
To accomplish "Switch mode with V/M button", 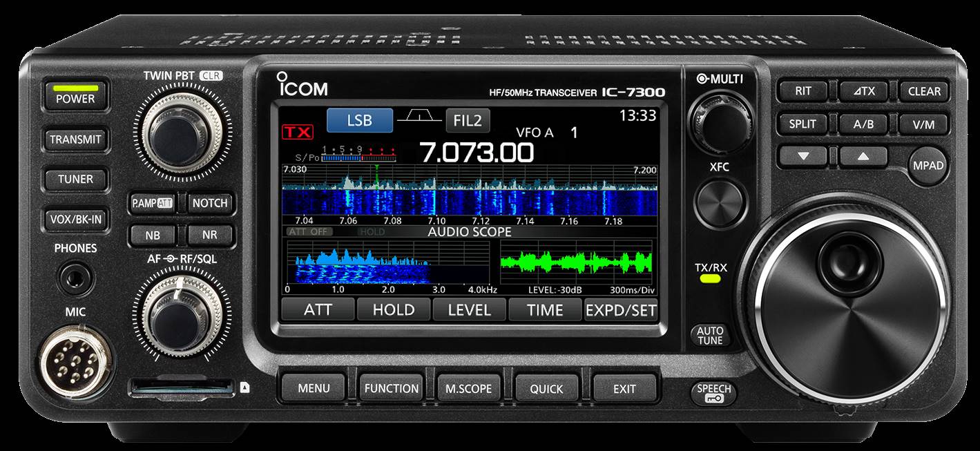I will 924,124.
